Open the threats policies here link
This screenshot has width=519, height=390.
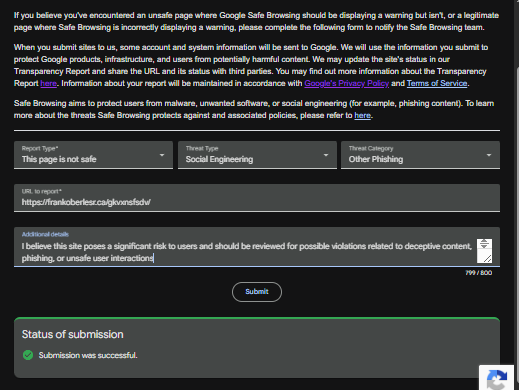(x=362, y=115)
